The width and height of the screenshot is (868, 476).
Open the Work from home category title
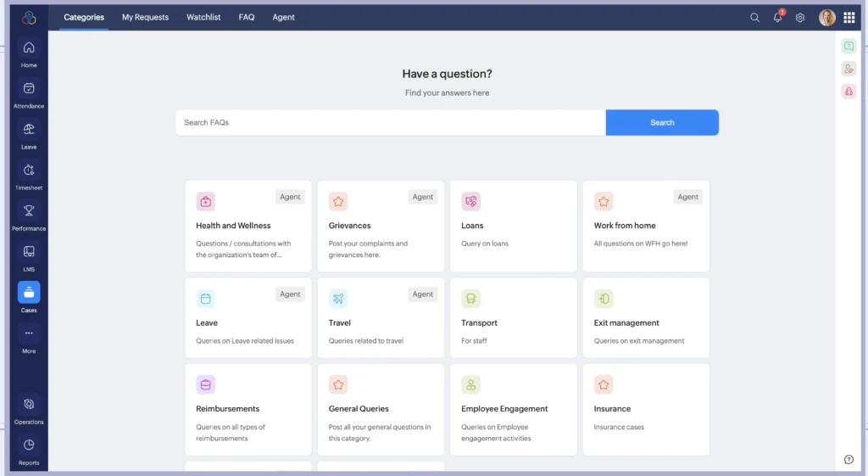625,226
